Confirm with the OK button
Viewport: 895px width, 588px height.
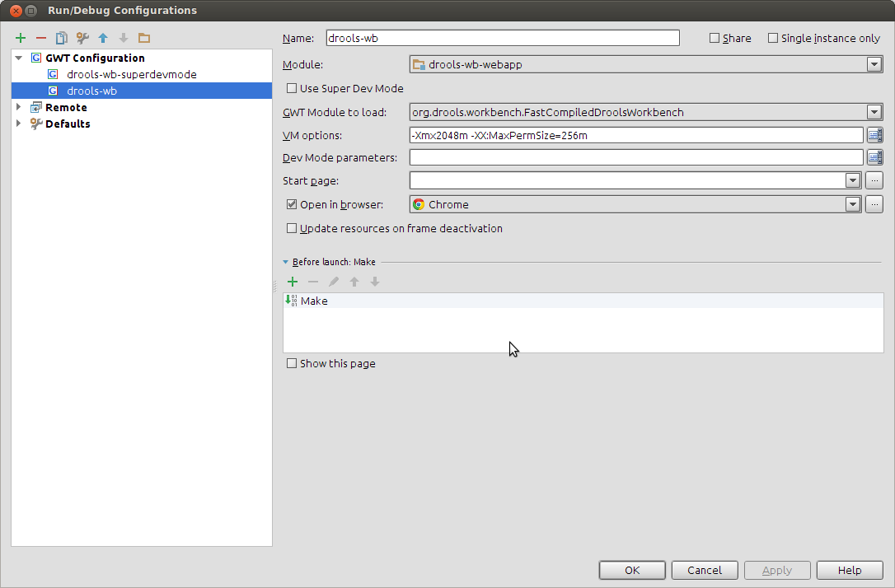632,571
